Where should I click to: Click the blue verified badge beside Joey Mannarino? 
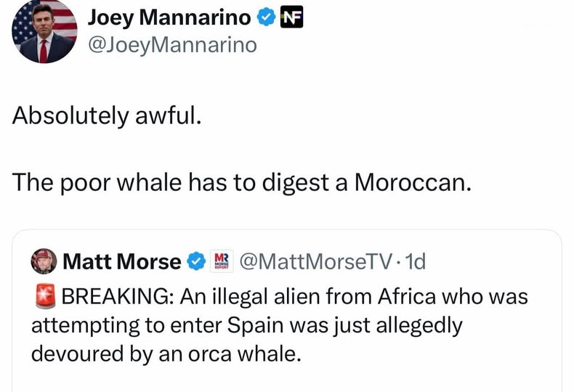click(266, 17)
